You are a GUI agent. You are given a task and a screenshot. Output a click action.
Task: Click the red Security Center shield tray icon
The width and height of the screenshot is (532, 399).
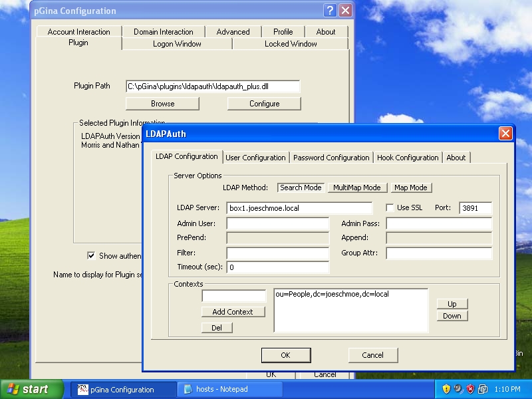470,389
